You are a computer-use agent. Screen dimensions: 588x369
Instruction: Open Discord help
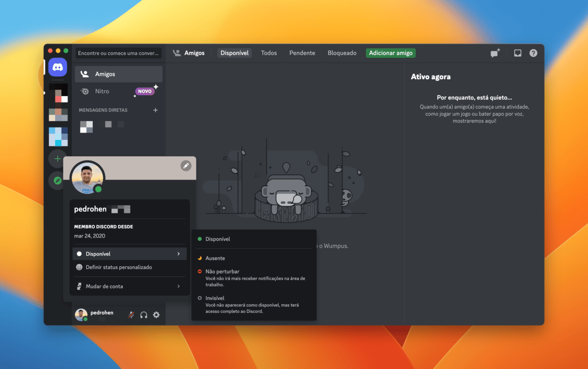[533, 53]
